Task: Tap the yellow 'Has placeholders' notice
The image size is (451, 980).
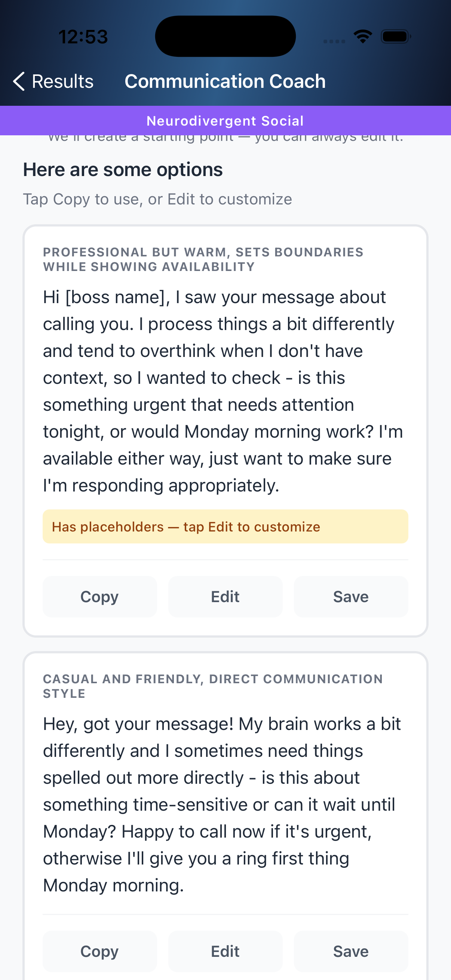Action: (x=225, y=527)
